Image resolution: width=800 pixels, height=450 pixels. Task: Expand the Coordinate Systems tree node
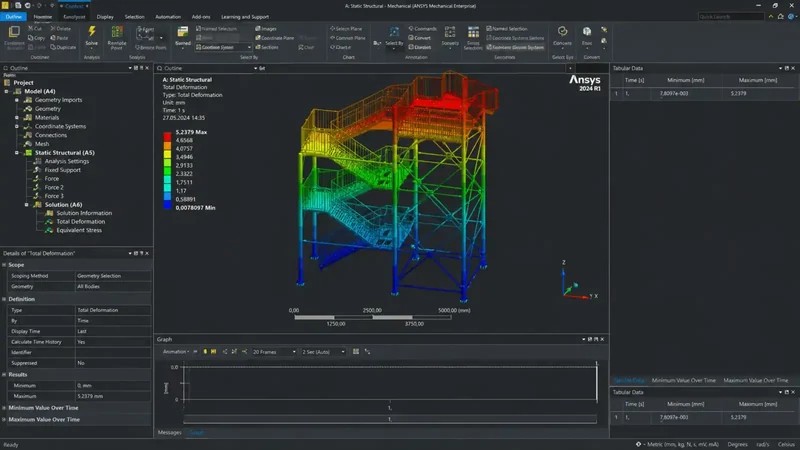tap(17, 126)
